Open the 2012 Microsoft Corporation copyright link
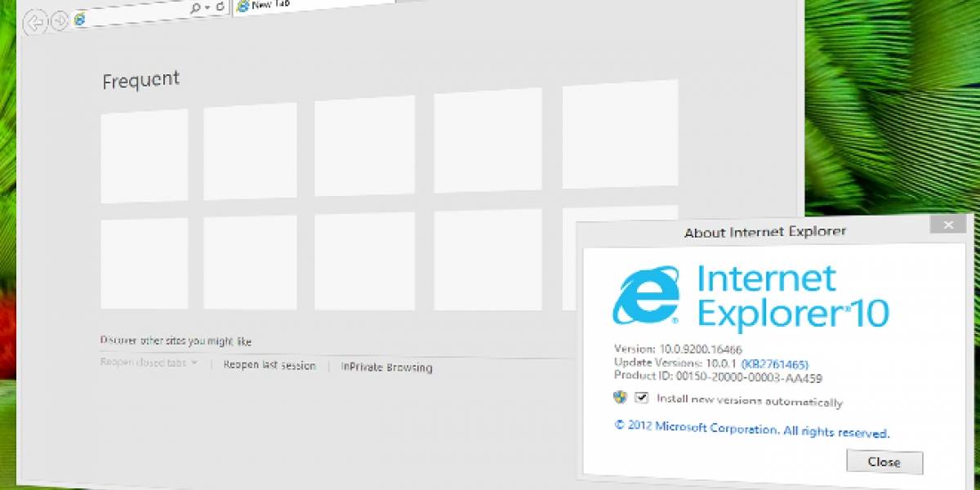The image size is (980, 490). (751, 430)
